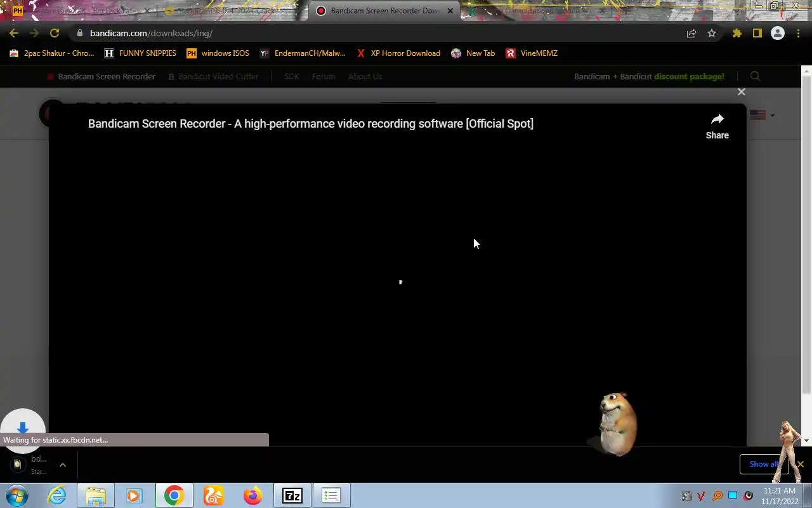Close the video popup with the X
812x508 pixels.
click(741, 92)
